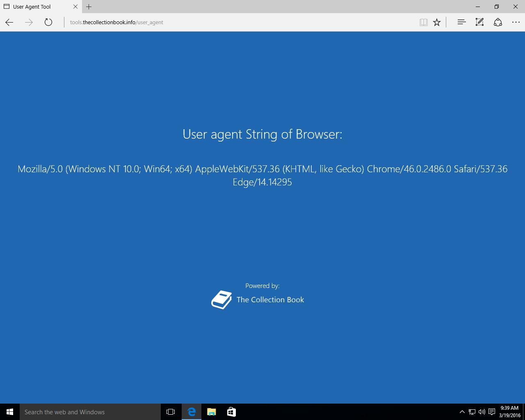Make a Web Note pen icon
The width and height of the screenshot is (525, 420).
tap(479, 22)
